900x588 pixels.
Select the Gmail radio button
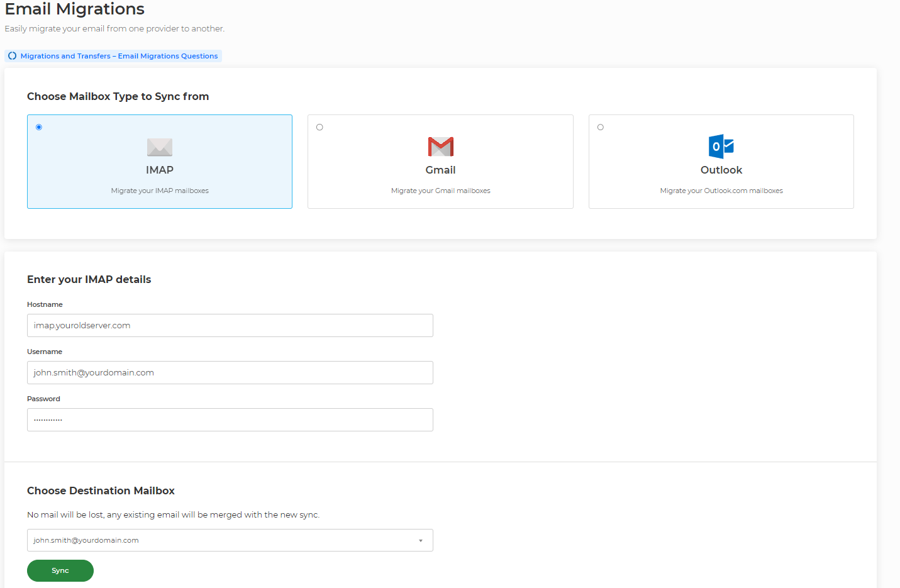pos(319,127)
